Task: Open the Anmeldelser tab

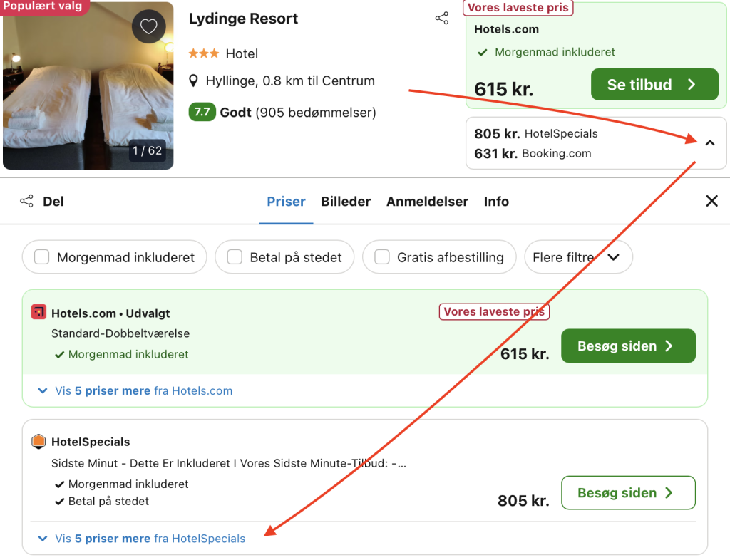Action: click(x=427, y=202)
